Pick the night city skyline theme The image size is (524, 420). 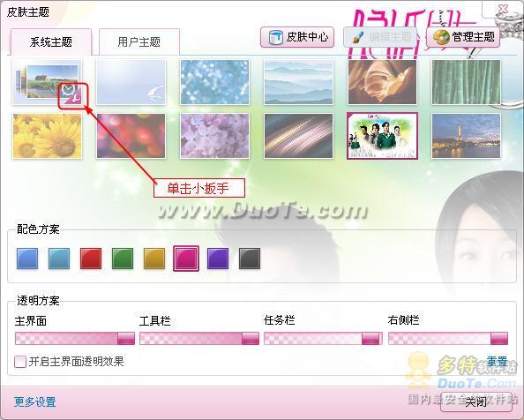(466, 136)
